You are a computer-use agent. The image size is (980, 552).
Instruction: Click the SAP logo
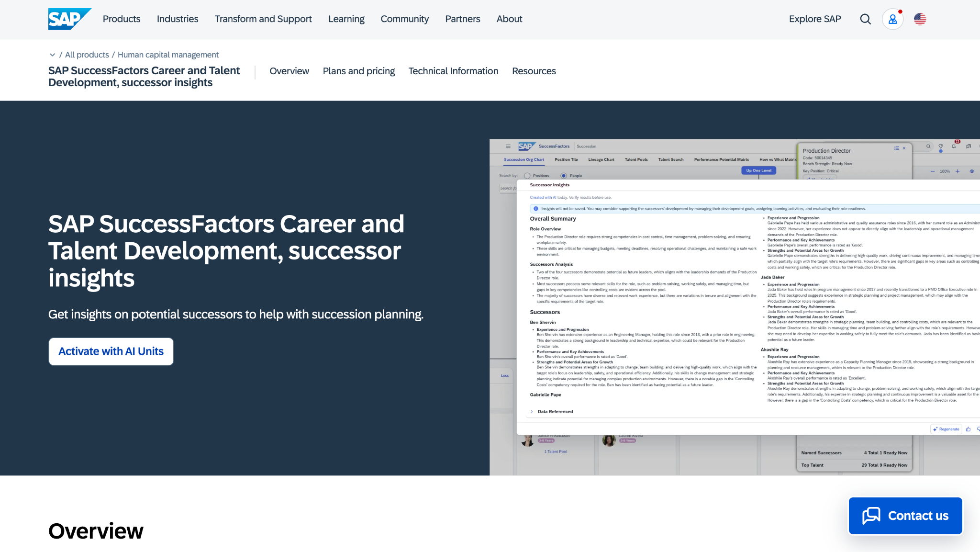[69, 19]
